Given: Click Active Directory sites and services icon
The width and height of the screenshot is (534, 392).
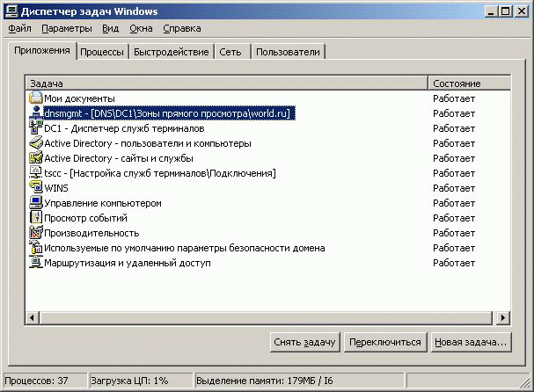Looking at the screenshot, I should 36,158.
